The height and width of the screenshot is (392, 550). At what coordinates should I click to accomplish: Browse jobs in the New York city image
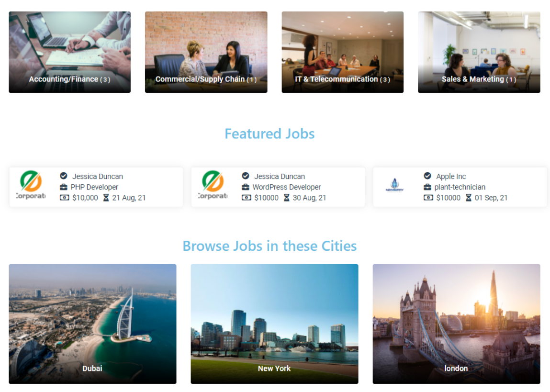click(x=274, y=324)
